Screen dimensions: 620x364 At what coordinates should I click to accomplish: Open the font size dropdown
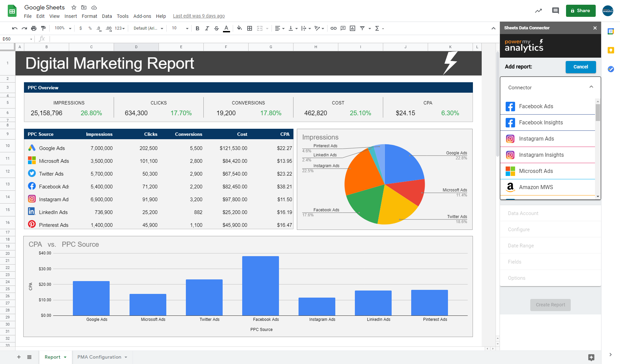[187, 28]
